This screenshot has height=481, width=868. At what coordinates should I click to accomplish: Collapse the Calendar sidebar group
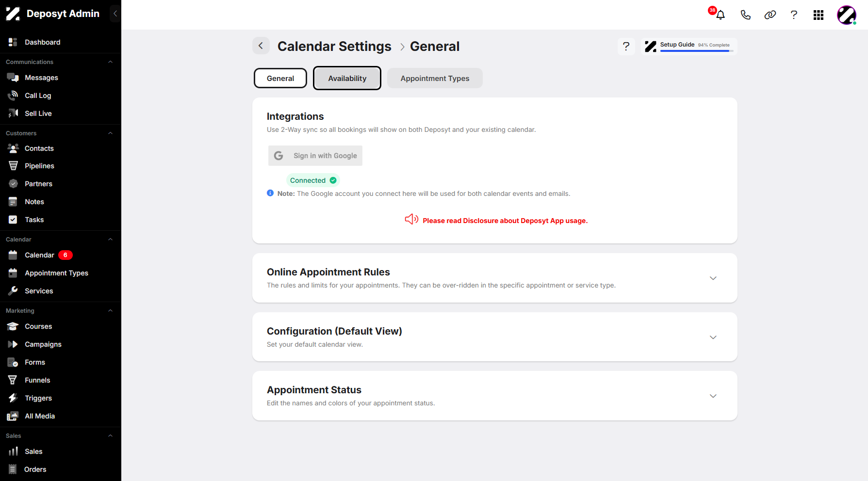coord(110,240)
